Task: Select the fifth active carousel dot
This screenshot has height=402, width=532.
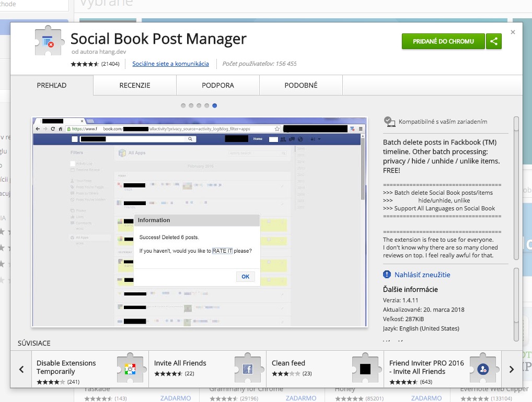Action: [214, 106]
